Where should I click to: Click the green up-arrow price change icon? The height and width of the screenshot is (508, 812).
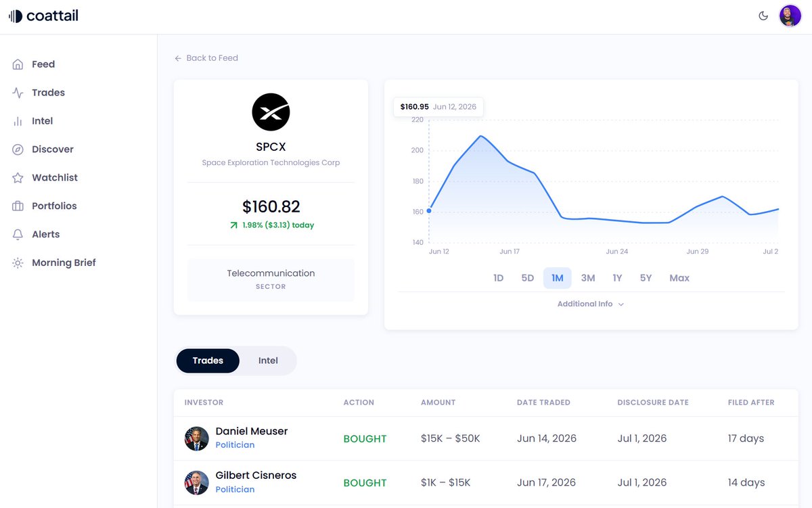(233, 225)
